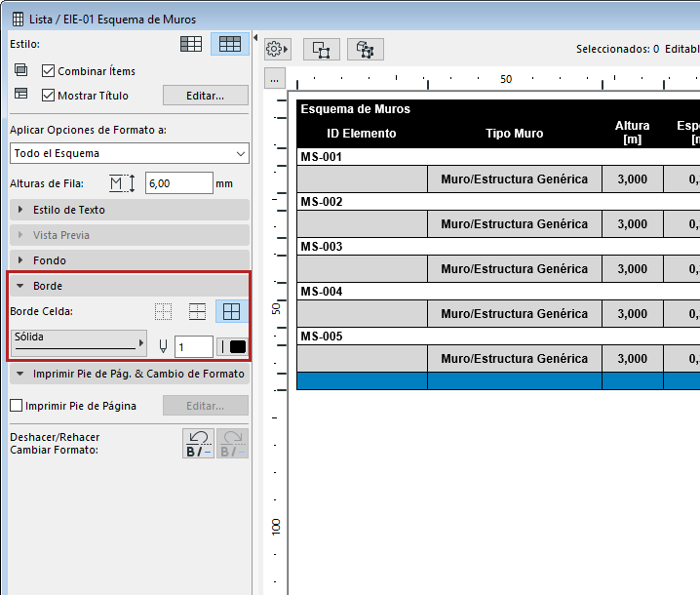This screenshot has height=595, width=700.
Task: Click Muro/Estructura Genérica cell under MS-003
Action: (x=515, y=269)
